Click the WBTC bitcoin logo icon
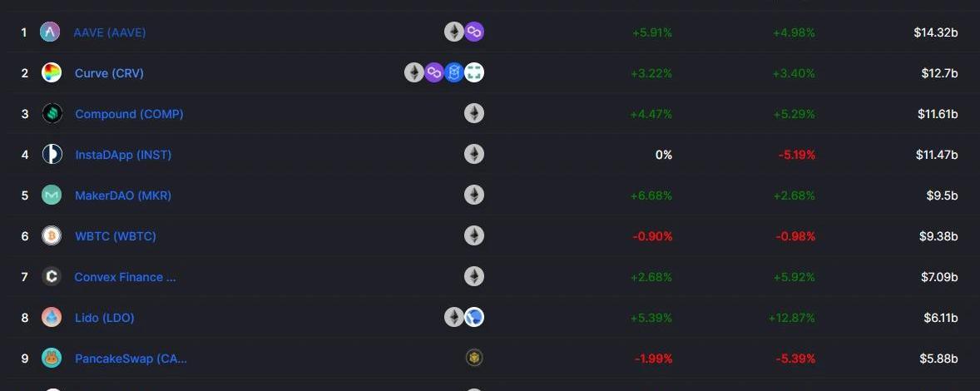Viewport: 980px width, 391px height. click(x=52, y=236)
